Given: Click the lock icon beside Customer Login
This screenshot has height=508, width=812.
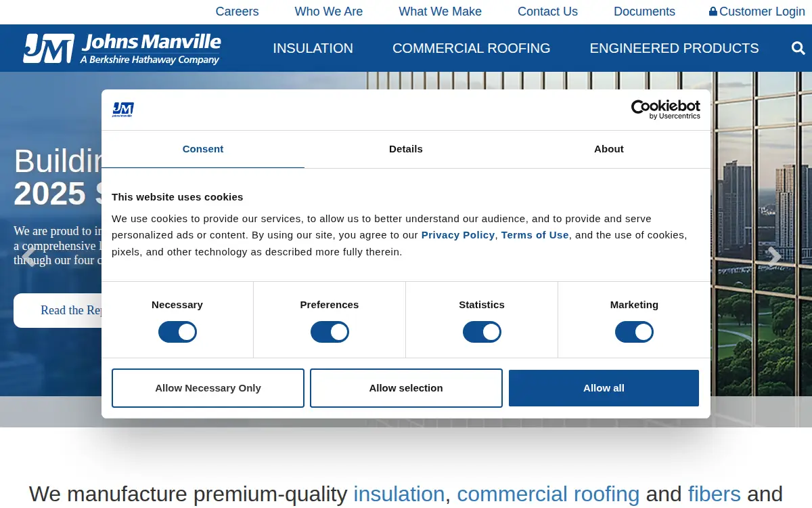Looking at the screenshot, I should point(713,12).
